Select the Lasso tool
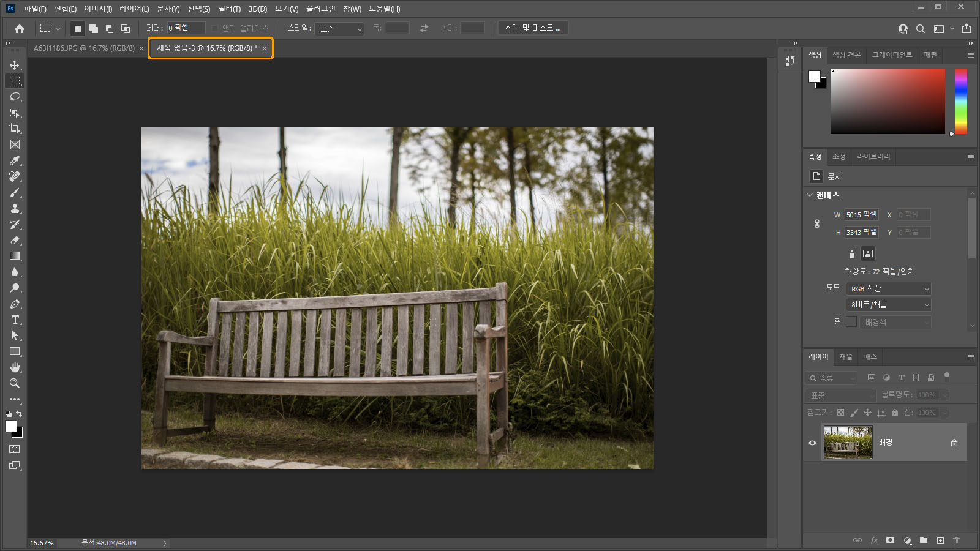 pos(15,97)
